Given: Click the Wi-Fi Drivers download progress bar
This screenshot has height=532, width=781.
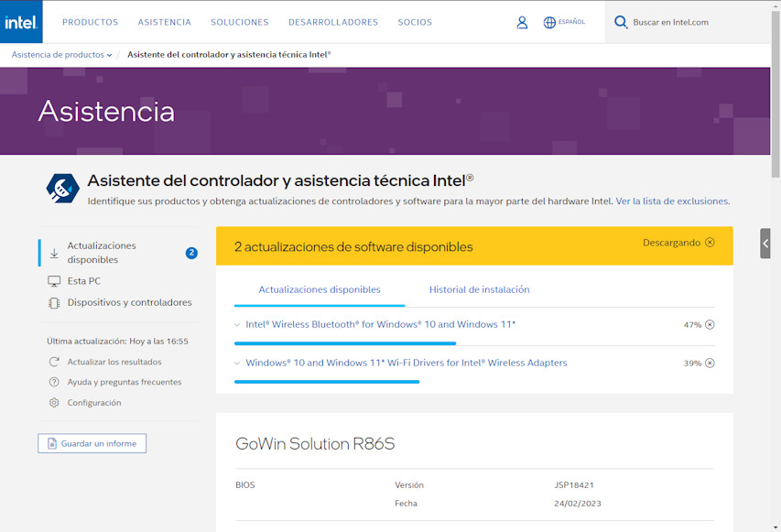Looking at the screenshot, I should coord(327,382).
